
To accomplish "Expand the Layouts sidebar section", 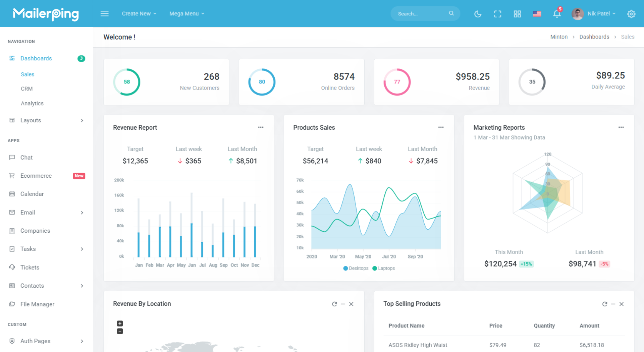I will (46, 120).
